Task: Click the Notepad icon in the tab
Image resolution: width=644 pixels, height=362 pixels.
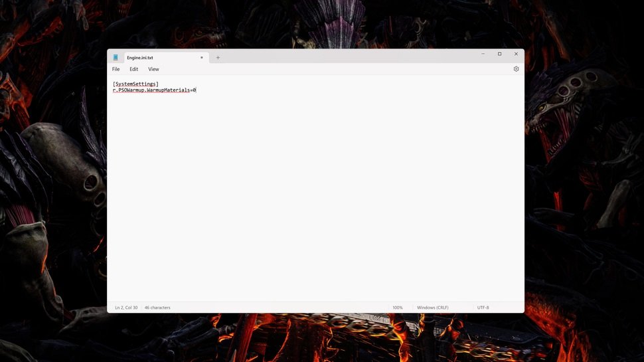Action: tap(116, 58)
